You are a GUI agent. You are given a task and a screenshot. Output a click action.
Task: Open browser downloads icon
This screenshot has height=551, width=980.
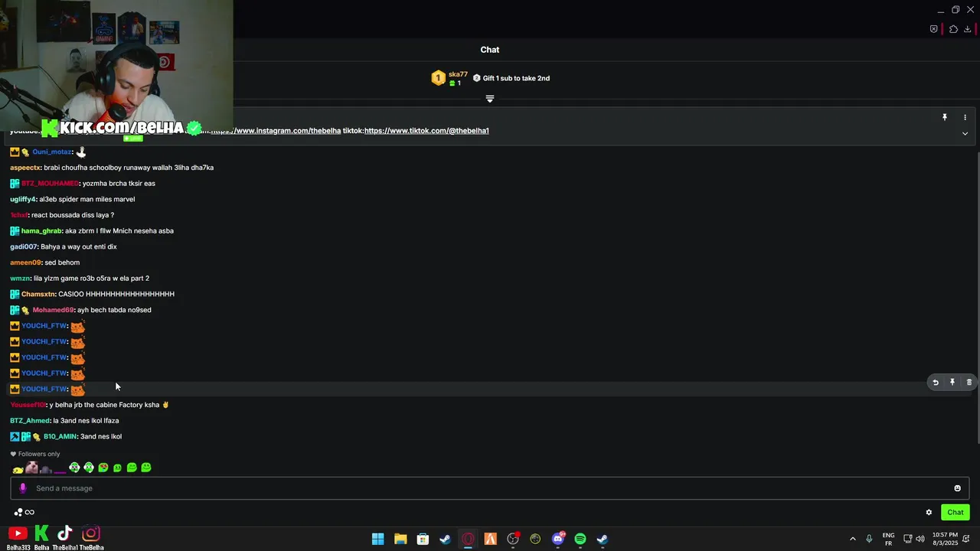[968, 29]
